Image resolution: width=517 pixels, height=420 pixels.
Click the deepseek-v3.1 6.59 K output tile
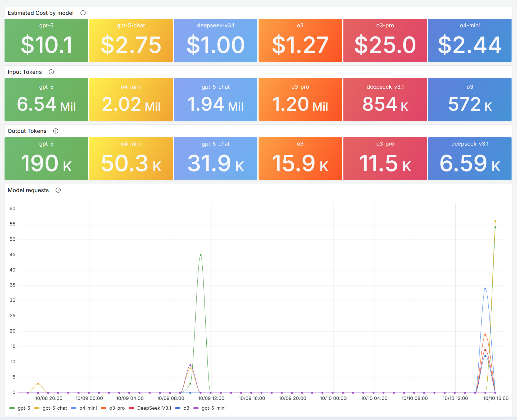click(470, 159)
